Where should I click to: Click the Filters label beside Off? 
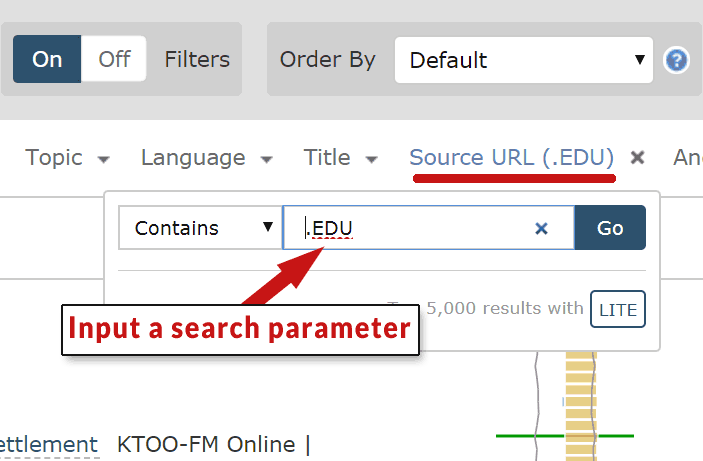(x=197, y=59)
